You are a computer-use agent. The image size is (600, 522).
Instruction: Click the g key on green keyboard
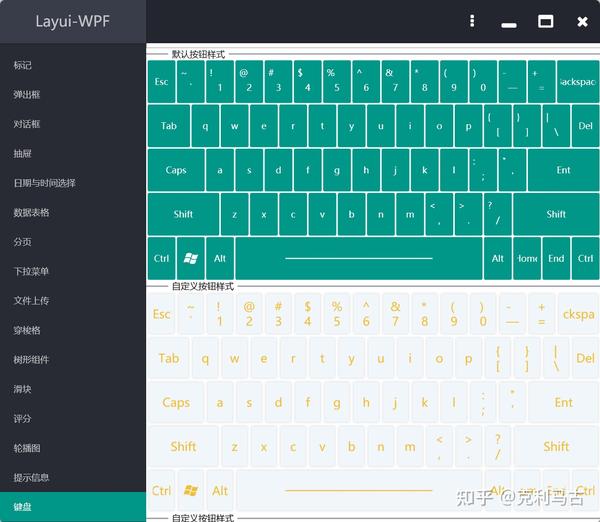tap(337, 170)
